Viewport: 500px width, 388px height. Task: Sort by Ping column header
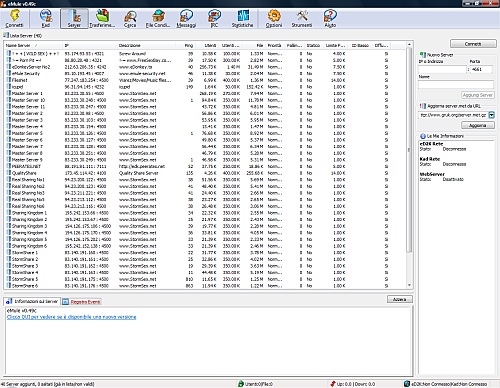click(x=185, y=45)
